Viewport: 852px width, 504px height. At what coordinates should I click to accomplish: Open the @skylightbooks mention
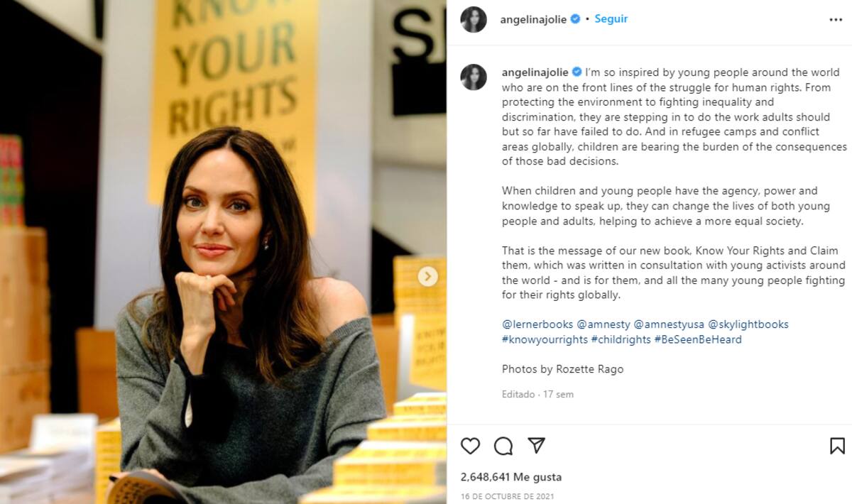748,324
